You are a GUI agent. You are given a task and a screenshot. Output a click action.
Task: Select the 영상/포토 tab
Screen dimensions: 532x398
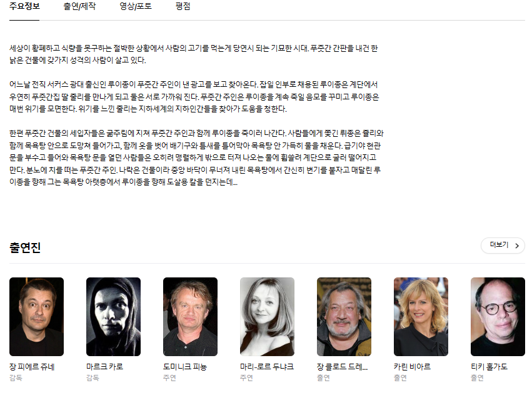tap(136, 7)
